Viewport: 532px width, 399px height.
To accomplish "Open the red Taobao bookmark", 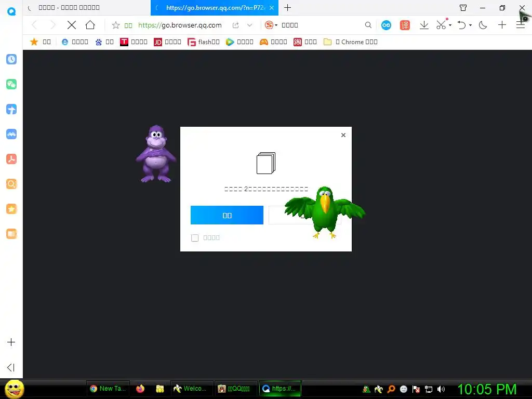I will point(305,42).
